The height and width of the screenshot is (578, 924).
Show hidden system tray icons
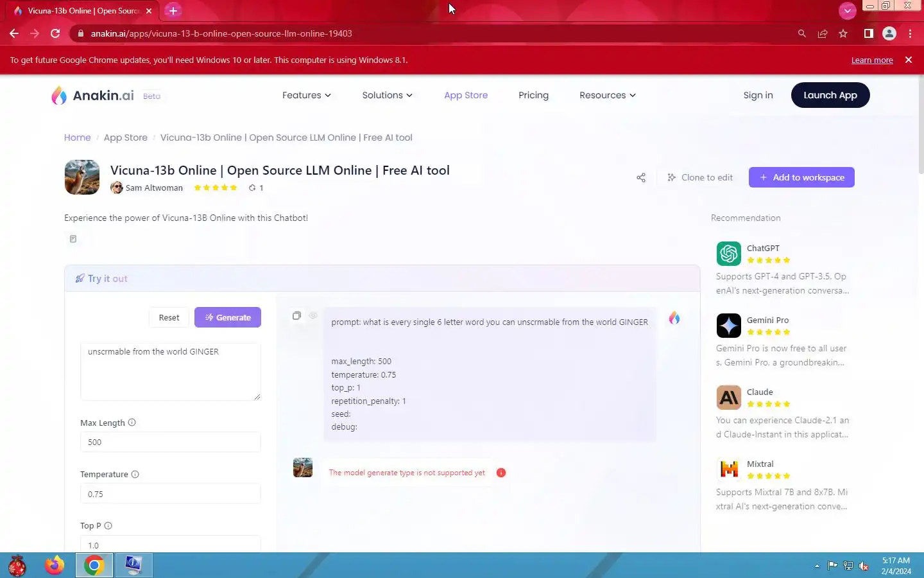tap(817, 566)
